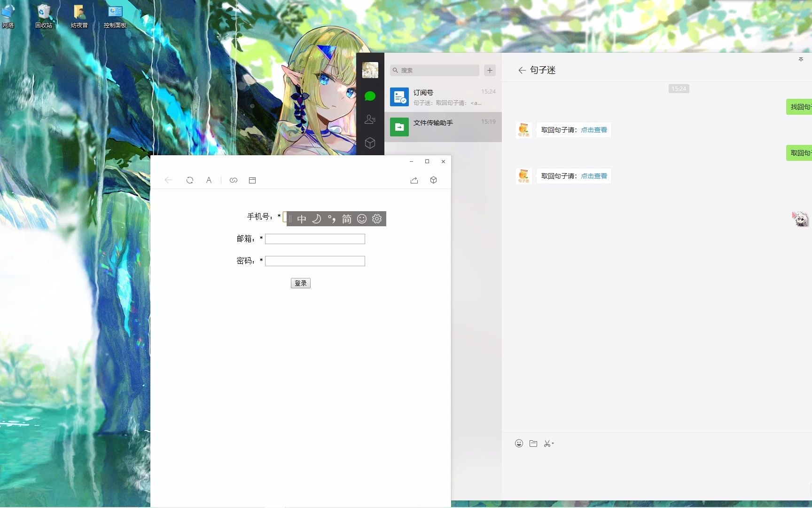The width and height of the screenshot is (812, 508).
Task: Open the 订阅号 conversation
Action: pyautogui.click(x=443, y=97)
